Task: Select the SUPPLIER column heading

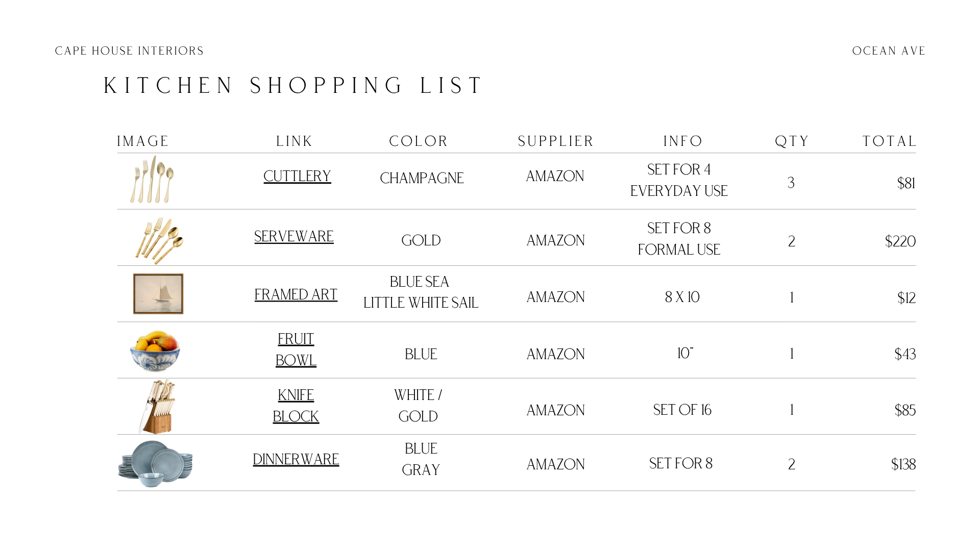Action: pyautogui.click(x=556, y=141)
